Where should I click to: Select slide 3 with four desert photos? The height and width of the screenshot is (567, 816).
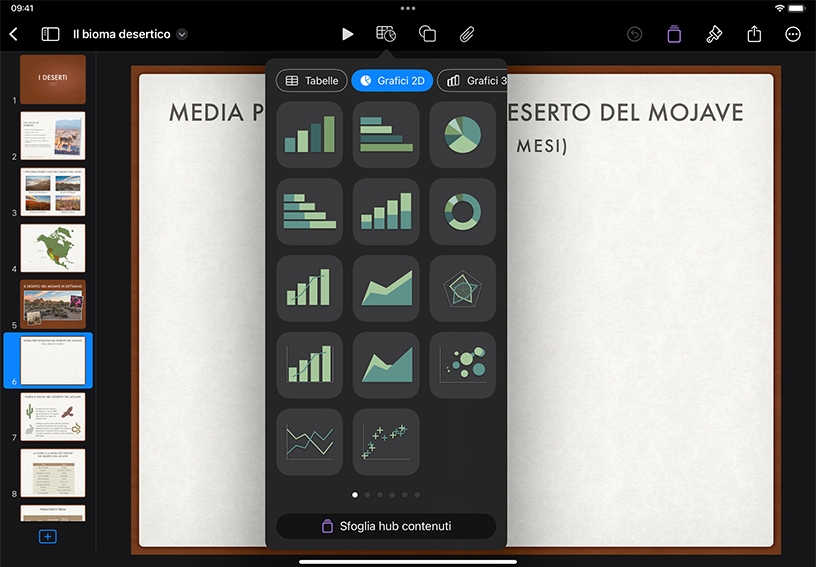pos(53,192)
